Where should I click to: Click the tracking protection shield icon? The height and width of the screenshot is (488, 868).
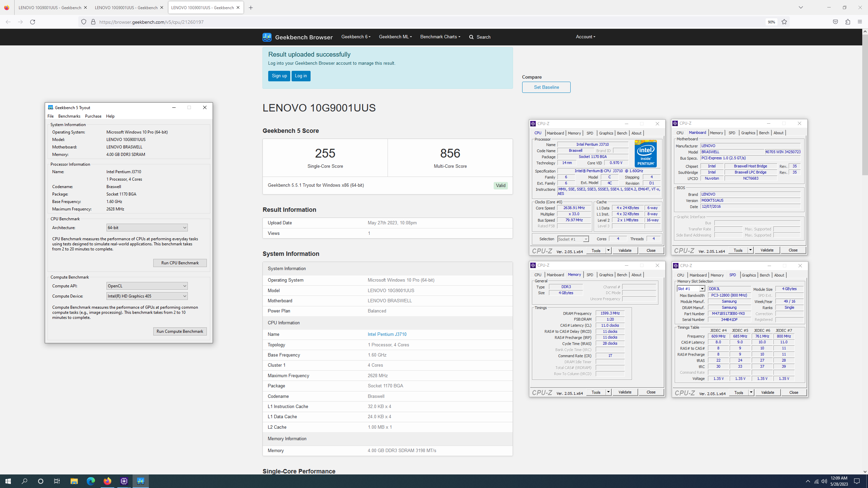(84, 22)
